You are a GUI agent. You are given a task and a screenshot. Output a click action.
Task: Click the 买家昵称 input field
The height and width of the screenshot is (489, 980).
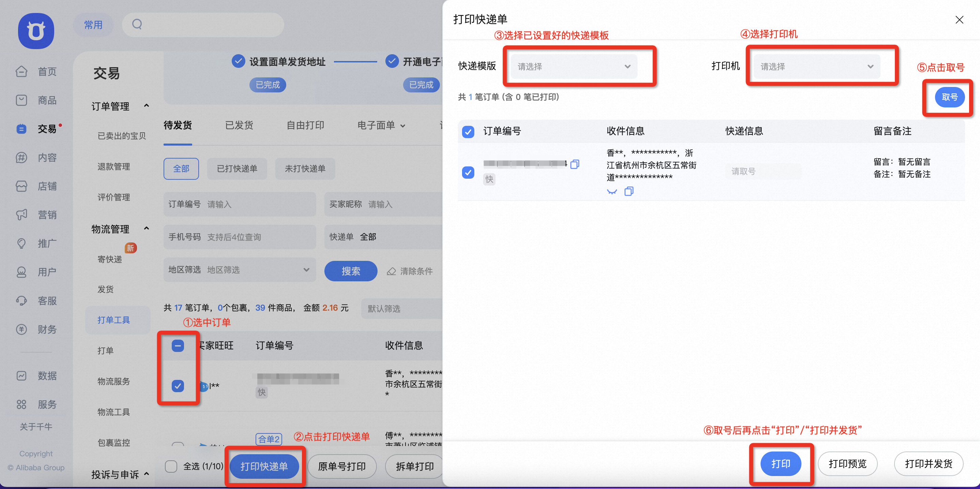point(383,204)
